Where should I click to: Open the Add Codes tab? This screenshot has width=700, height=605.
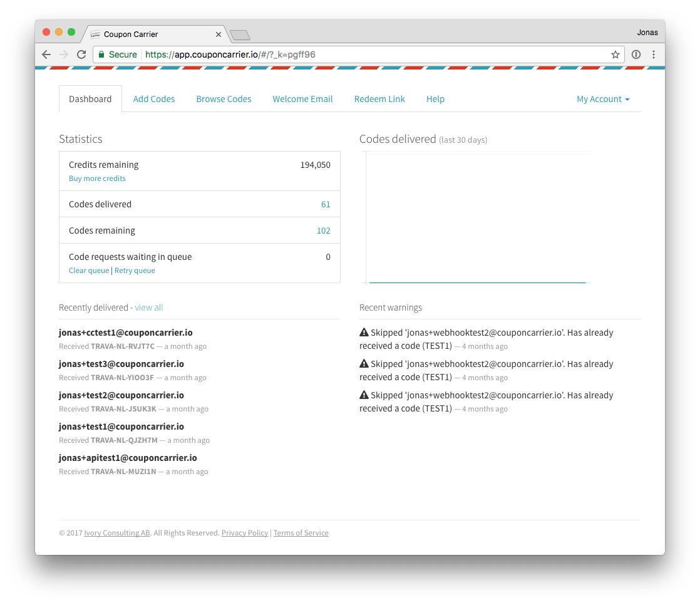[153, 99]
